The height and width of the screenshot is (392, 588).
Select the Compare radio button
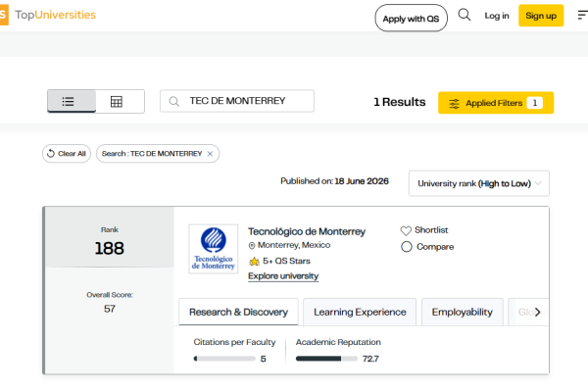(407, 247)
